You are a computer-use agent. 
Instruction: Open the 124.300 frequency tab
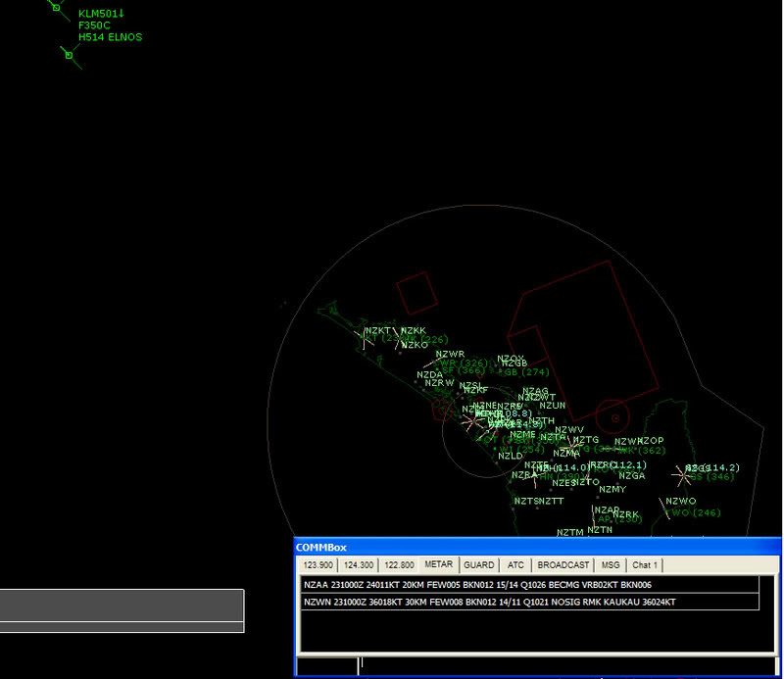(x=357, y=565)
